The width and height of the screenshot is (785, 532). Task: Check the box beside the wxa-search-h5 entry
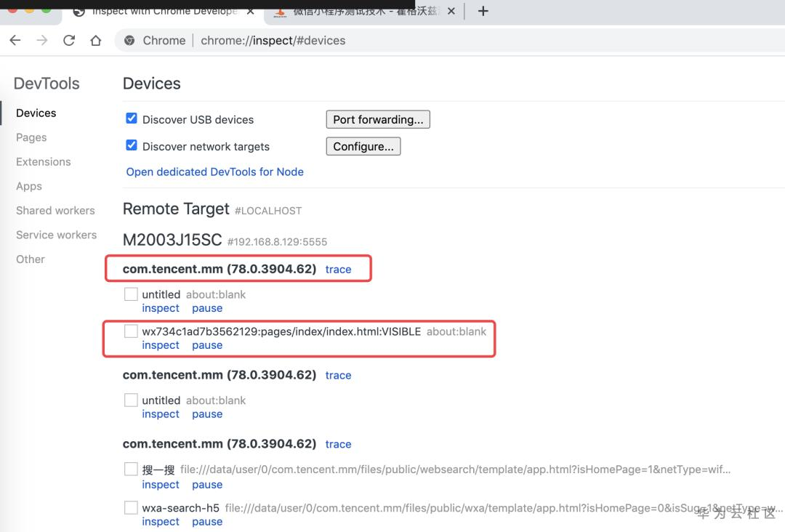point(131,508)
